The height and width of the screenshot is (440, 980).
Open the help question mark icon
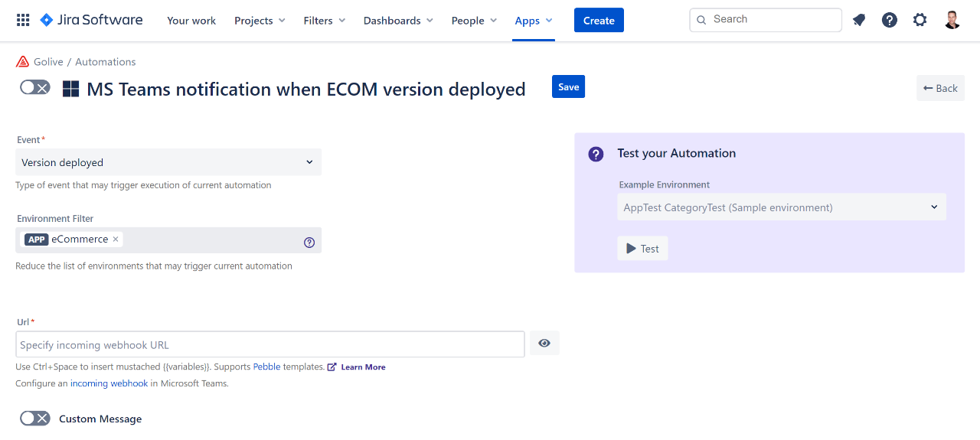[x=889, y=20]
